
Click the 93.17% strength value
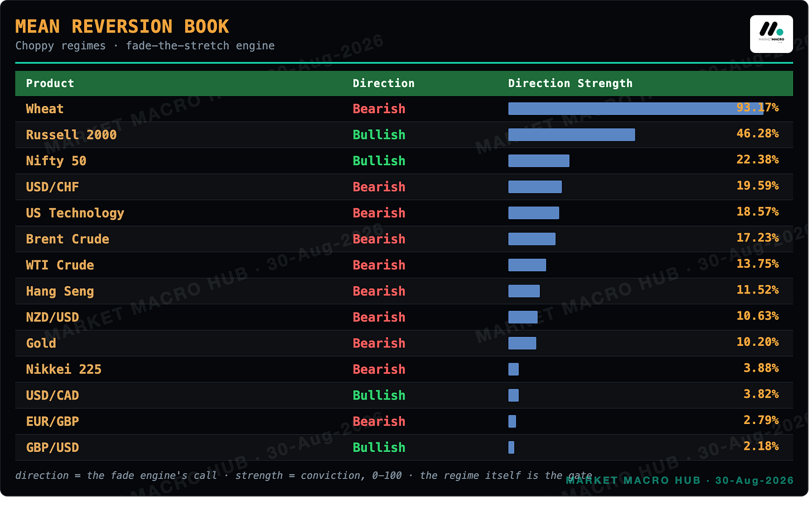tap(757, 108)
